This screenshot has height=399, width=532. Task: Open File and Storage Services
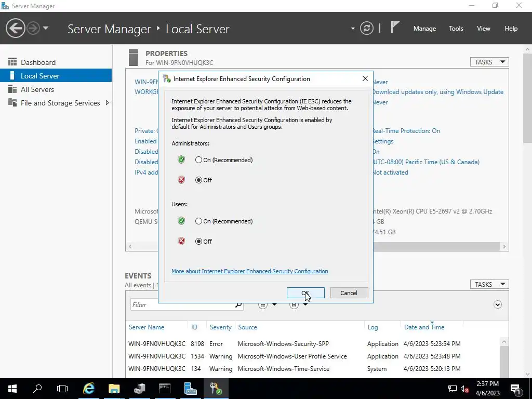click(x=56, y=103)
